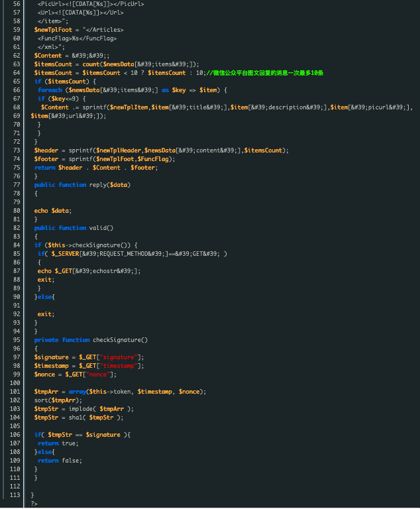Click the 'return true;' statement
420x509 pixels.
point(58,443)
